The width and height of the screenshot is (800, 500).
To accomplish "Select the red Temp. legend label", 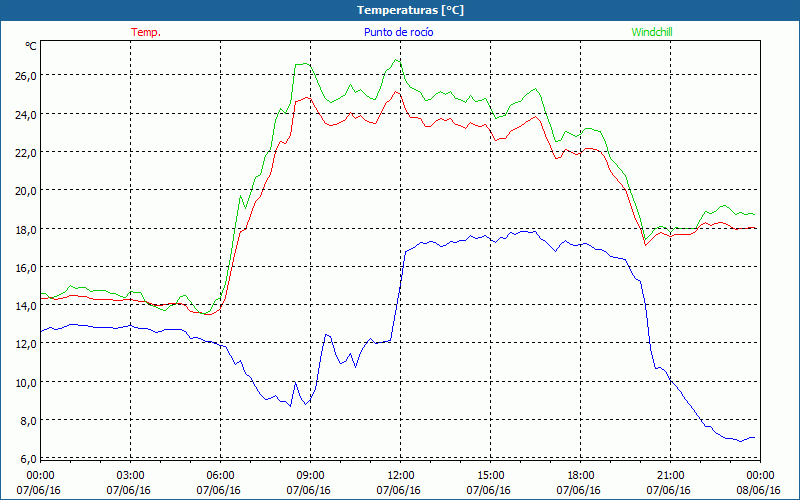I will (146, 32).
